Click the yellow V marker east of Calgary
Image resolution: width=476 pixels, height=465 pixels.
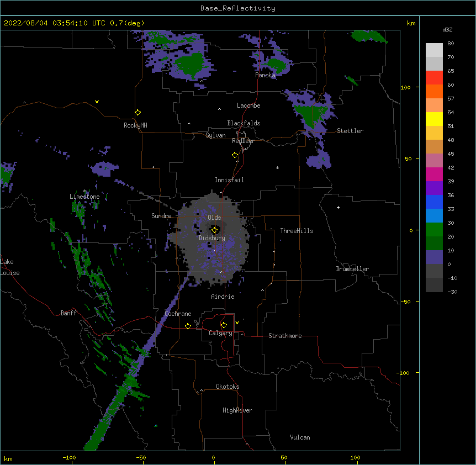pyautogui.click(x=237, y=323)
